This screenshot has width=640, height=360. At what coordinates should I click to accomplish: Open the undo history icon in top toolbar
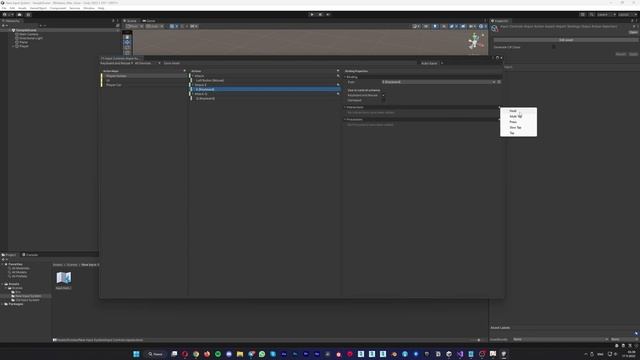[582, 14]
